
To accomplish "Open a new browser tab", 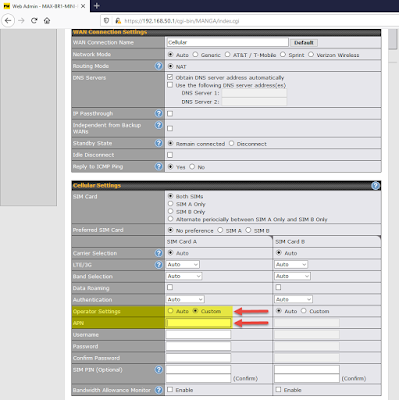I will (97, 6).
